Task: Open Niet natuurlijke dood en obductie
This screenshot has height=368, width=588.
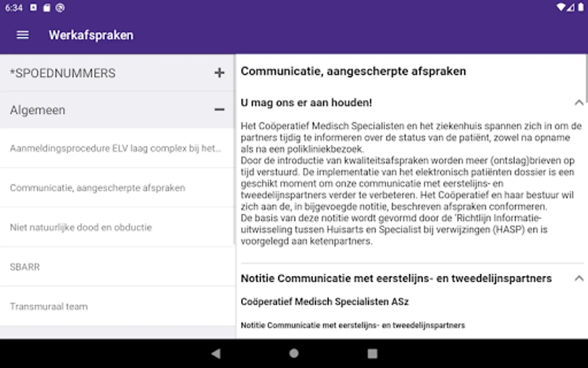Action: (x=117, y=227)
